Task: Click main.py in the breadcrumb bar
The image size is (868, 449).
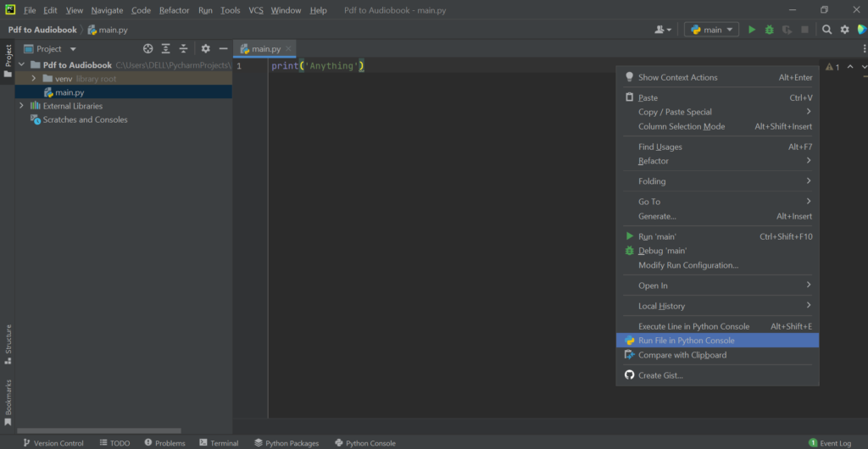Action: coord(108,30)
